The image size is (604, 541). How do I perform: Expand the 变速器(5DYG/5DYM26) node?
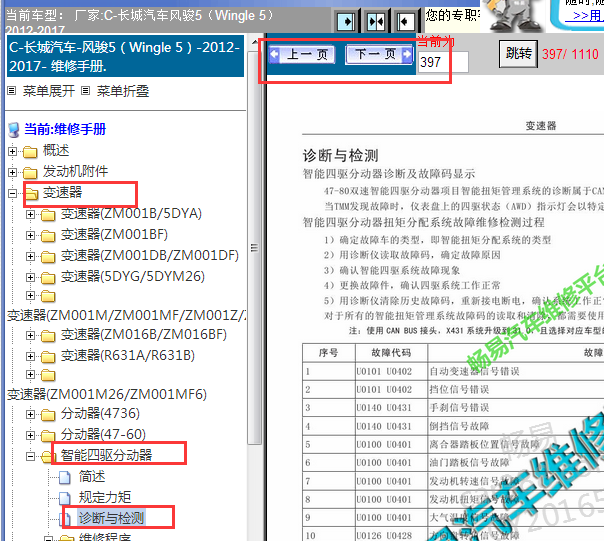tap(30, 277)
